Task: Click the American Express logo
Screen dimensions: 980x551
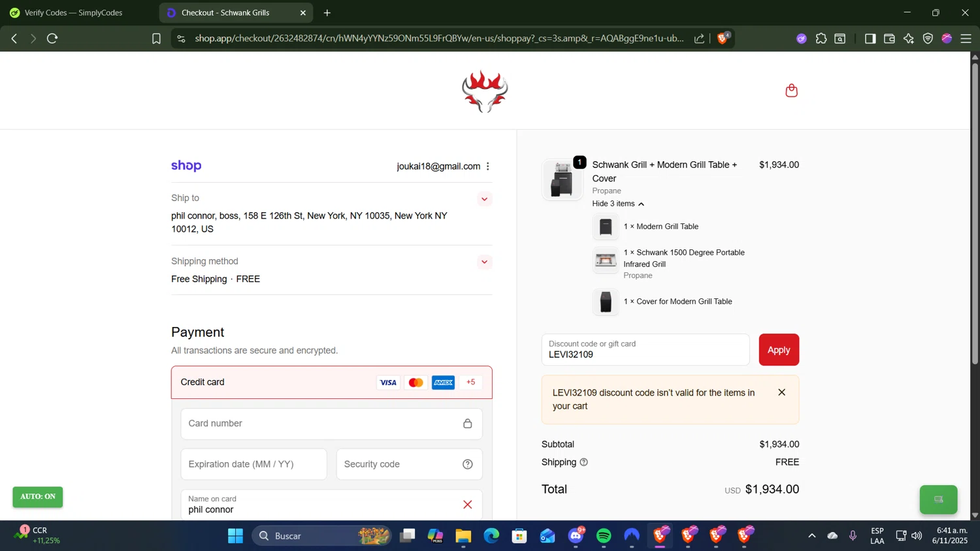Action: [443, 383]
